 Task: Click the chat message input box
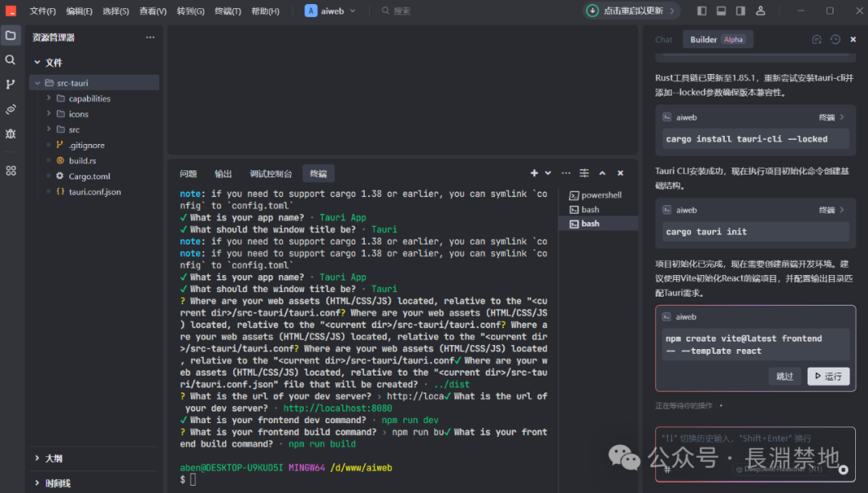click(755, 454)
